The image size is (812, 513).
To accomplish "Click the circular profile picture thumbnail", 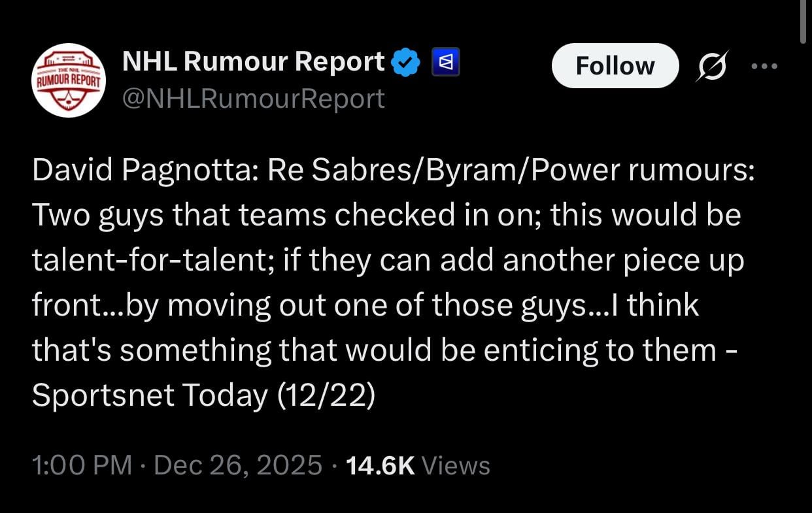I will tap(68, 80).
